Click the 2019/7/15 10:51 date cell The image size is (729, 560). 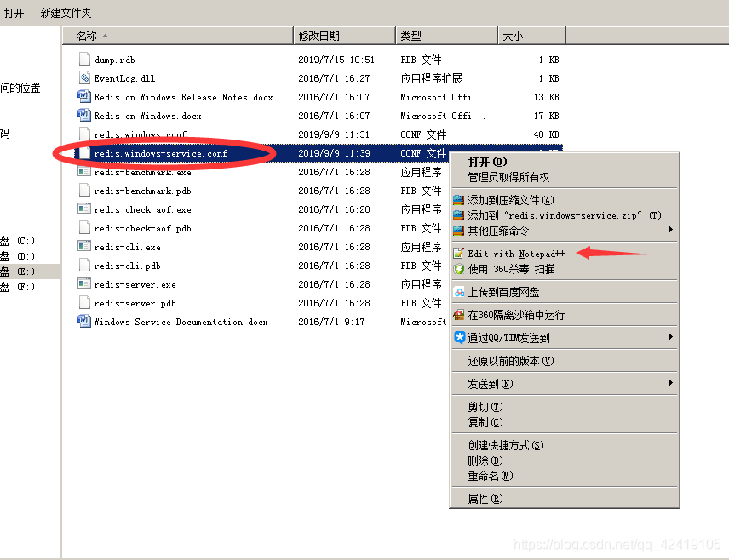click(x=336, y=60)
